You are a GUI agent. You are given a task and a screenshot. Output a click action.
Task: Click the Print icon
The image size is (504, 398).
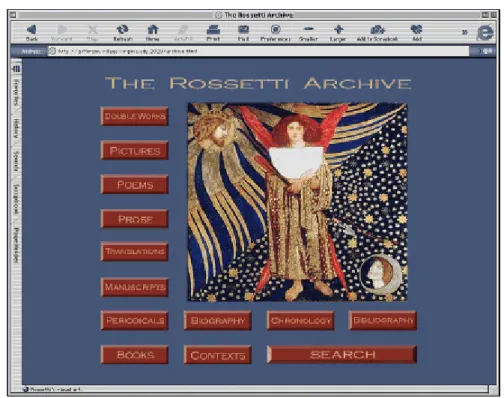(213, 30)
